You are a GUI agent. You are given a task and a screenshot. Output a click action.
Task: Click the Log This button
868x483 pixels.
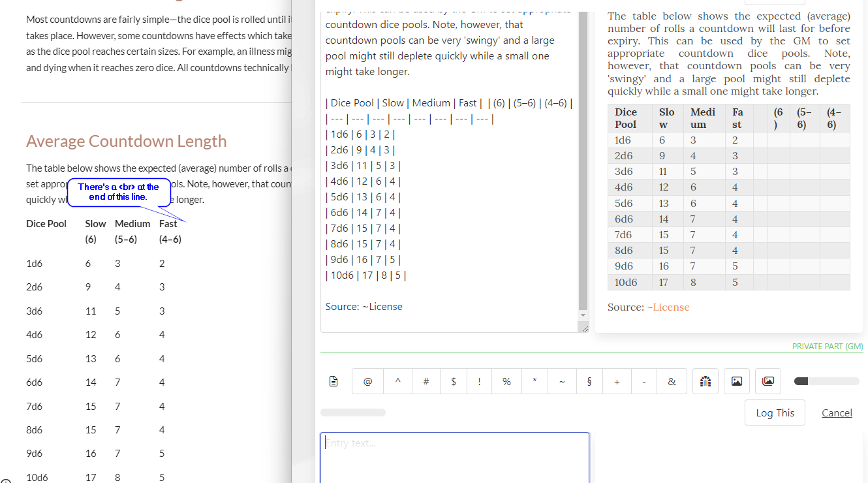(775, 413)
